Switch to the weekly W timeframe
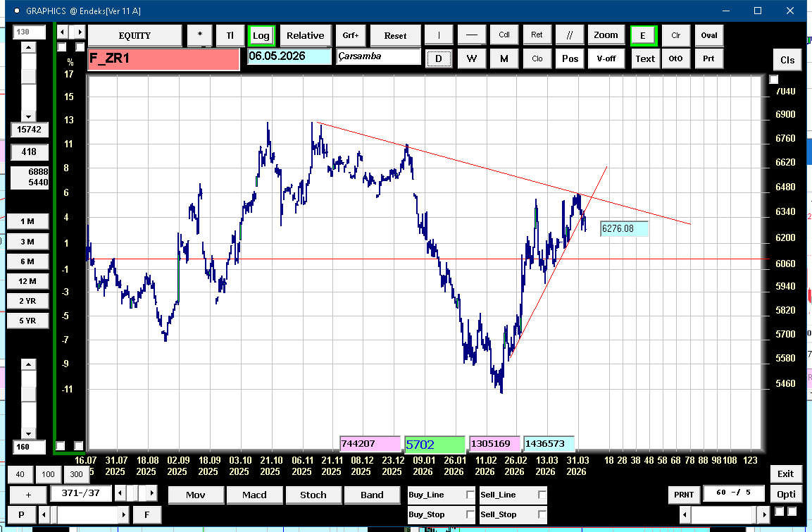Image resolution: width=812 pixels, height=532 pixels. tap(472, 58)
